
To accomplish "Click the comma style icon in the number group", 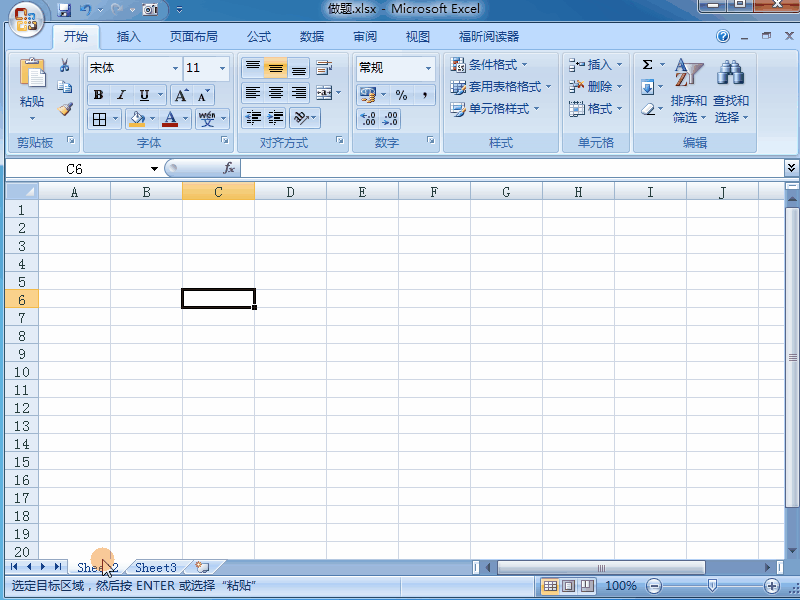I will pyautogui.click(x=424, y=93).
